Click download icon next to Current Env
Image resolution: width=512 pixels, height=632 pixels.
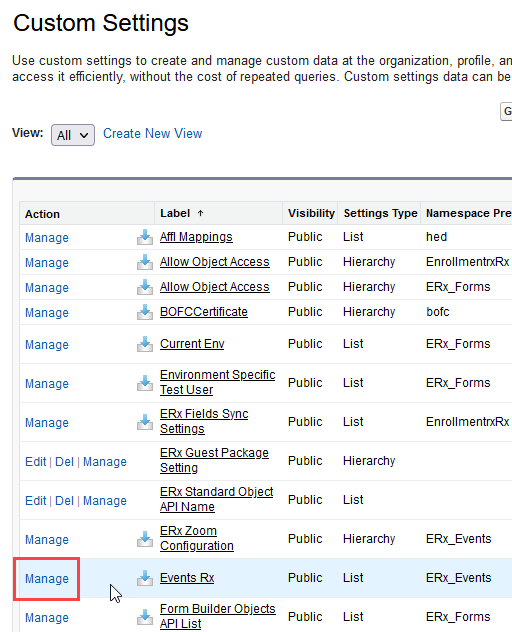point(145,344)
